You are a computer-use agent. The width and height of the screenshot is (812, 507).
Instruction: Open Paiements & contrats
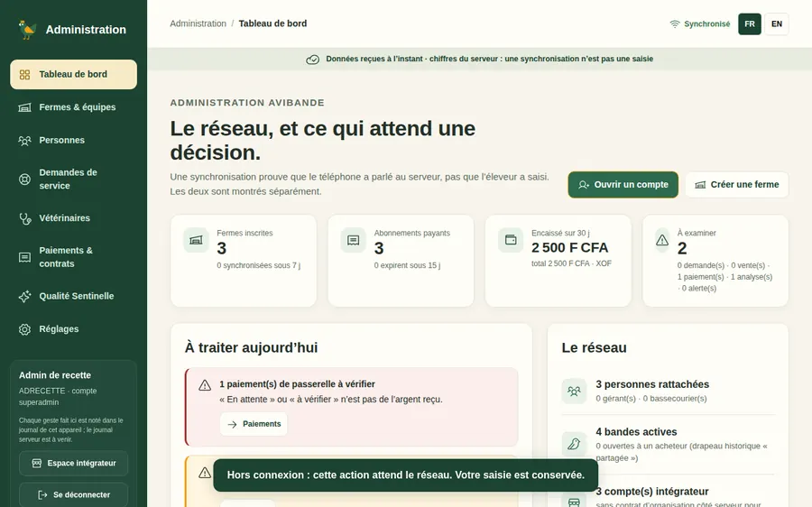[74, 257]
